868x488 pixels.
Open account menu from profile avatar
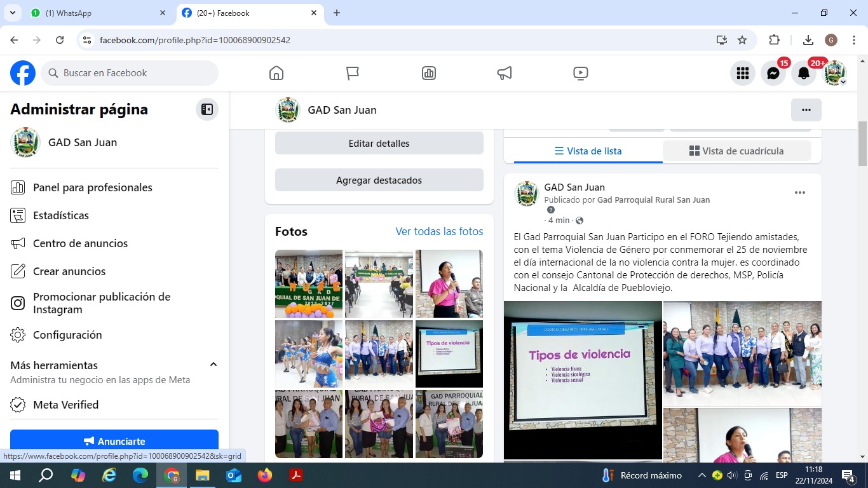tap(835, 74)
